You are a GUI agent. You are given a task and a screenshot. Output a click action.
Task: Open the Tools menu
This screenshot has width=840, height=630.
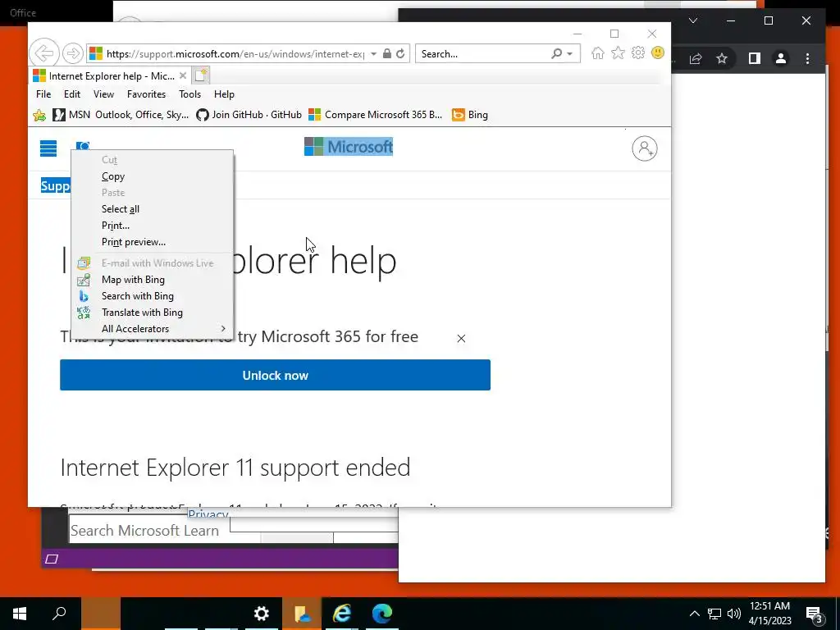point(189,94)
